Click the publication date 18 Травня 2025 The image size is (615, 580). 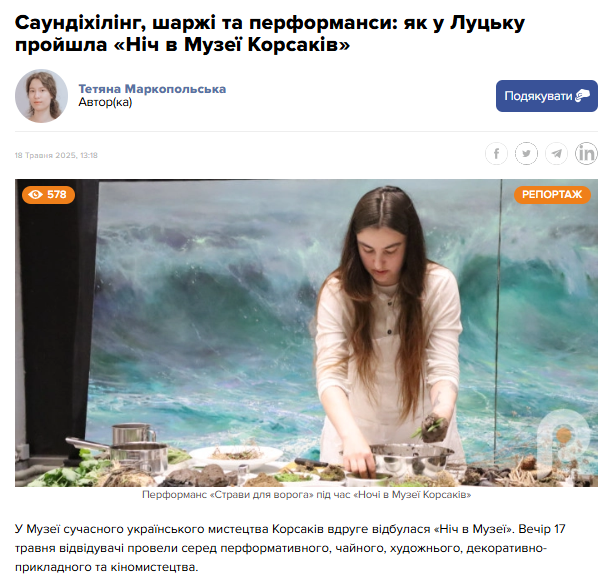coord(56,155)
